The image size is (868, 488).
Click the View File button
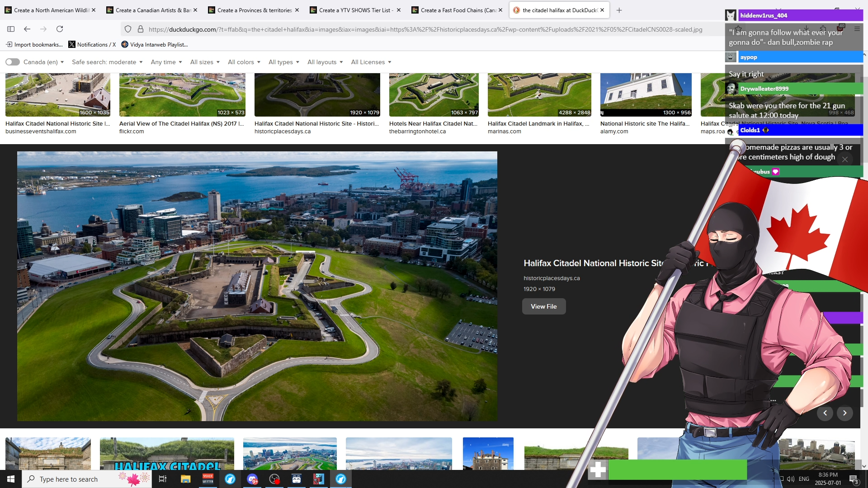coord(544,306)
